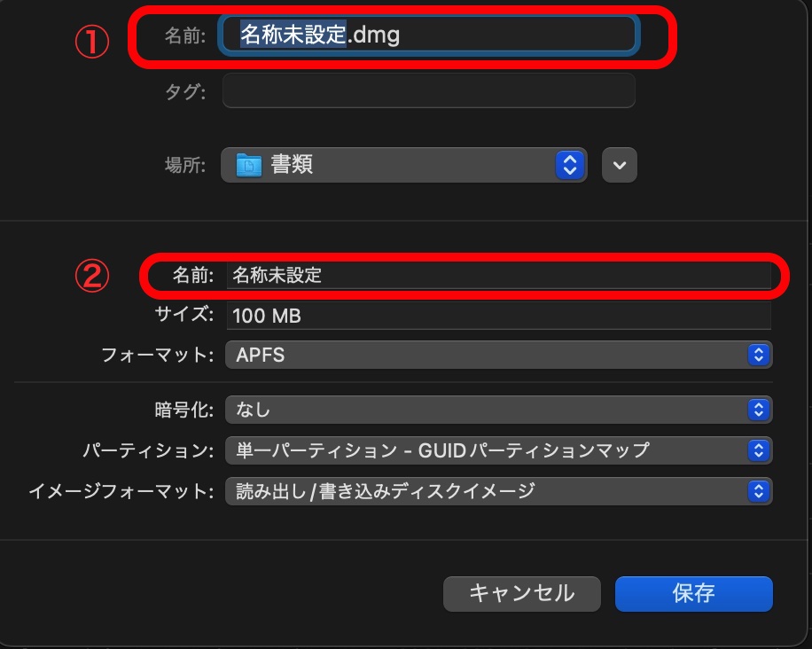Click the disk image 名前 field 名称未設定
The image size is (812, 649).
click(x=499, y=275)
